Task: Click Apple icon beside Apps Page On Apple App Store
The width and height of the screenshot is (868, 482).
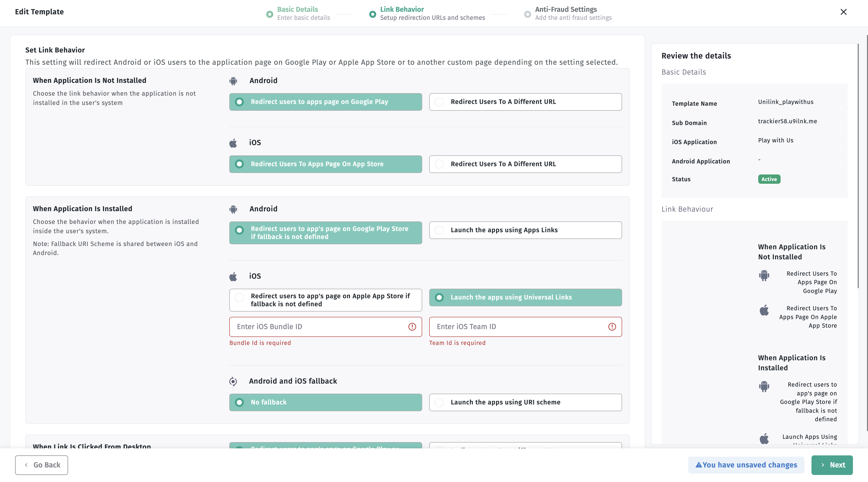Action: click(x=764, y=310)
